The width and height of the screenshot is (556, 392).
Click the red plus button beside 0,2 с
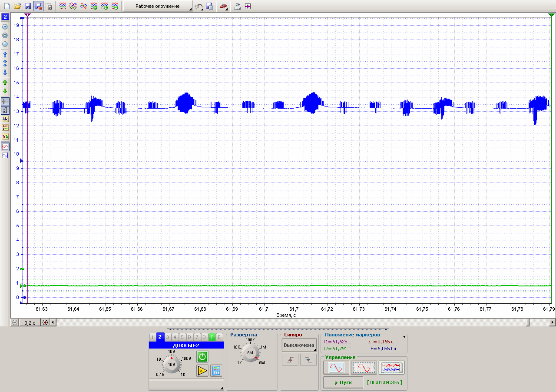click(45, 322)
